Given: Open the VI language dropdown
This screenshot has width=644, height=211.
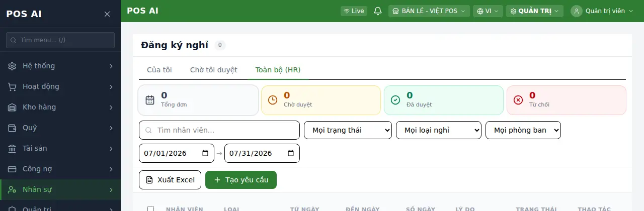Looking at the screenshot, I should [488, 11].
